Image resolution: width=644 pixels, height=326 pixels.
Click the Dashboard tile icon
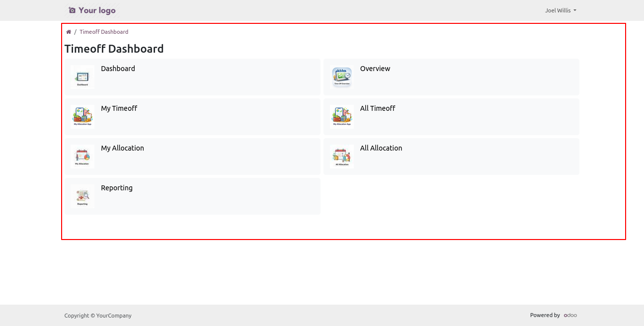coord(82,77)
